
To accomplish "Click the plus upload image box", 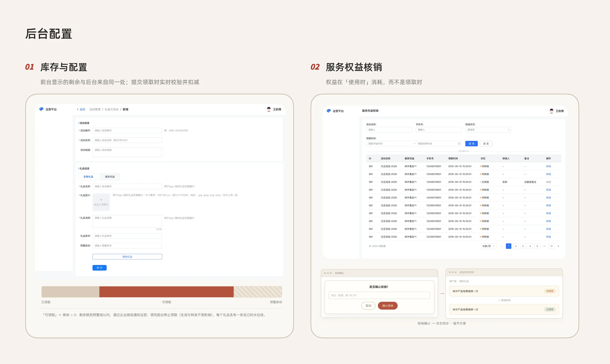I will pyautogui.click(x=101, y=202).
